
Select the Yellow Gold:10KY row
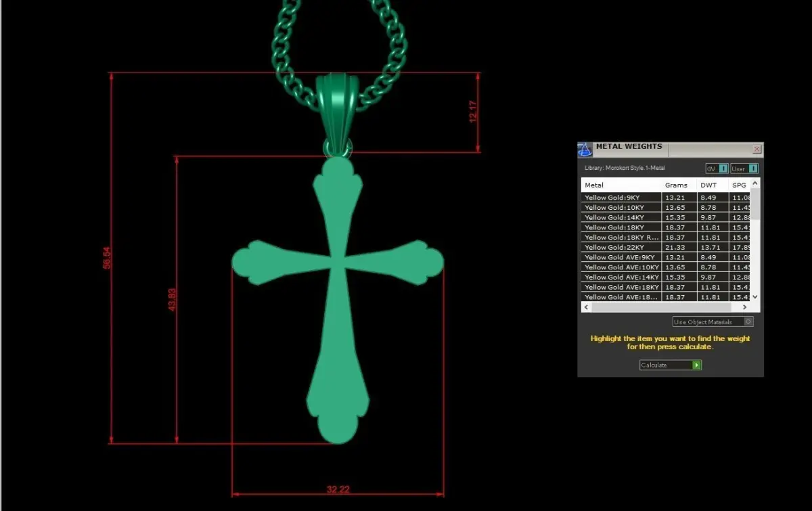point(667,208)
